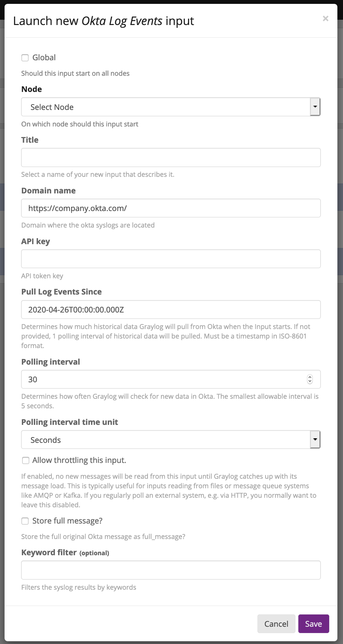343x644 pixels.
Task: Click the purple Save button
Action: pos(313,624)
